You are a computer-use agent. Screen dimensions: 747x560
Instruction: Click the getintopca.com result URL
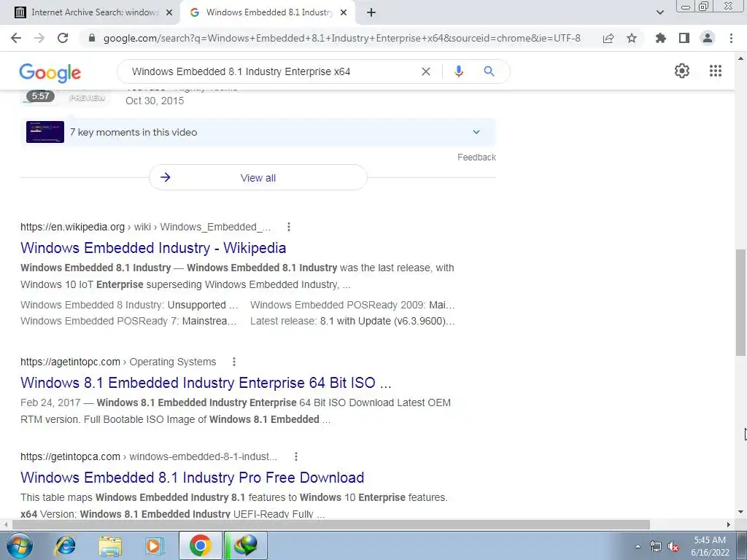(x=149, y=456)
